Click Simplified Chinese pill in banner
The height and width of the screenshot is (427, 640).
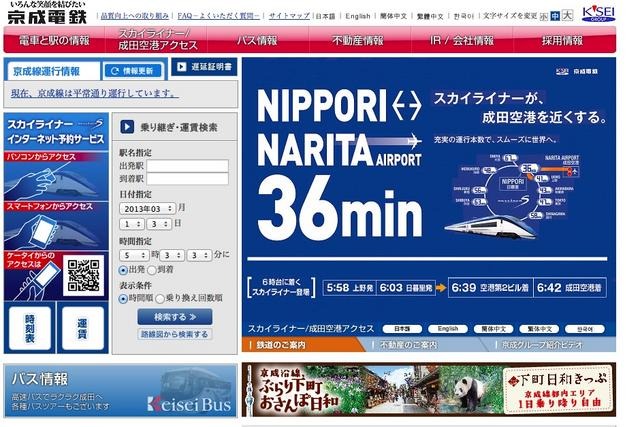tap(493, 329)
